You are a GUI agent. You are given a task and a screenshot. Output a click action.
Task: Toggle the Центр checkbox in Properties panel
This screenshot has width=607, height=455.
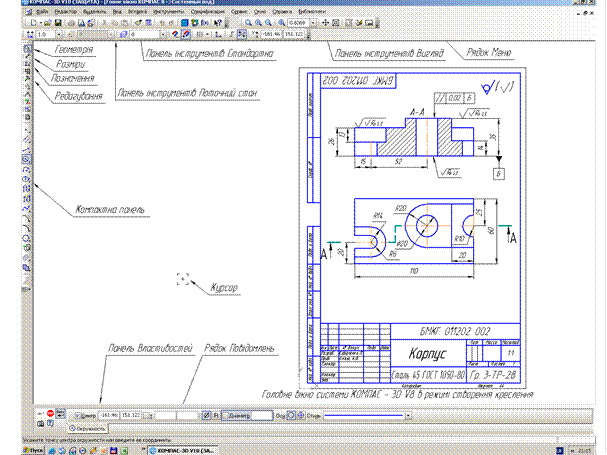[78, 416]
